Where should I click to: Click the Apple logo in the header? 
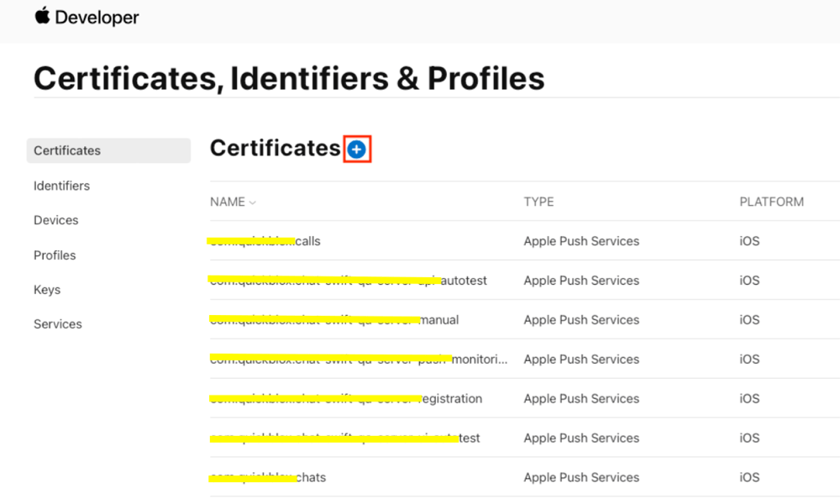pyautogui.click(x=42, y=16)
